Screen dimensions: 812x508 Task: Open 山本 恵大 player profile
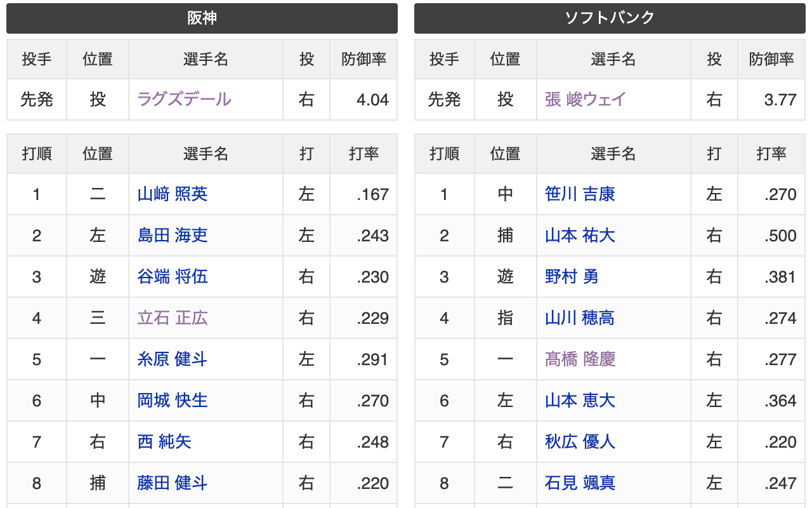click(x=580, y=401)
